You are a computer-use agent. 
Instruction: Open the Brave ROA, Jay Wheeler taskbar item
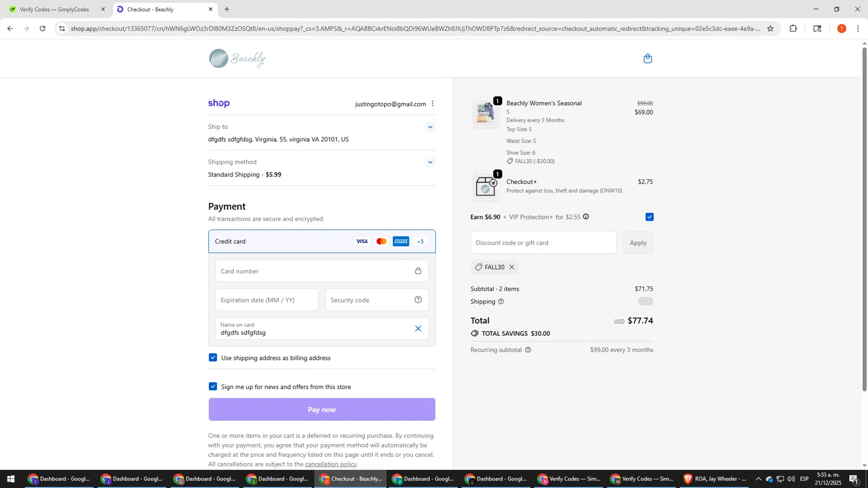715,479
